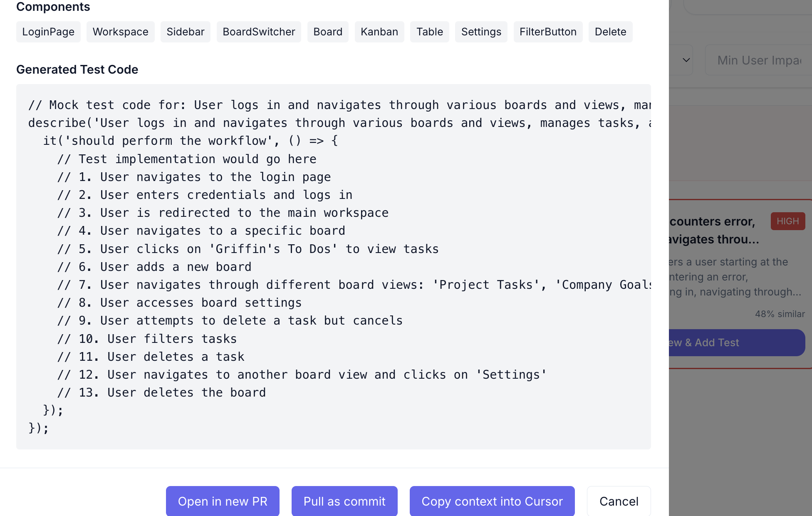Select the Settings component chip
This screenshot has height=516, width=812.
point(481,32)
